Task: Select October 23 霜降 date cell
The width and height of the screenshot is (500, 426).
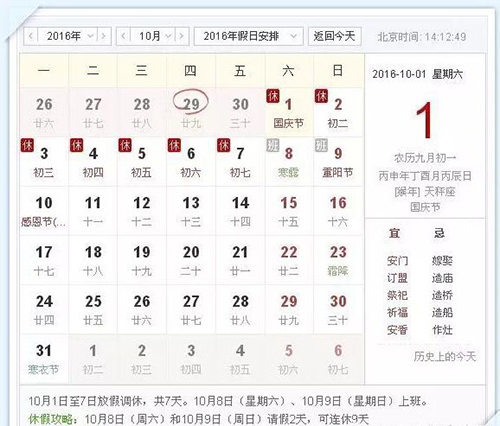Action: [x=338, y=260]
